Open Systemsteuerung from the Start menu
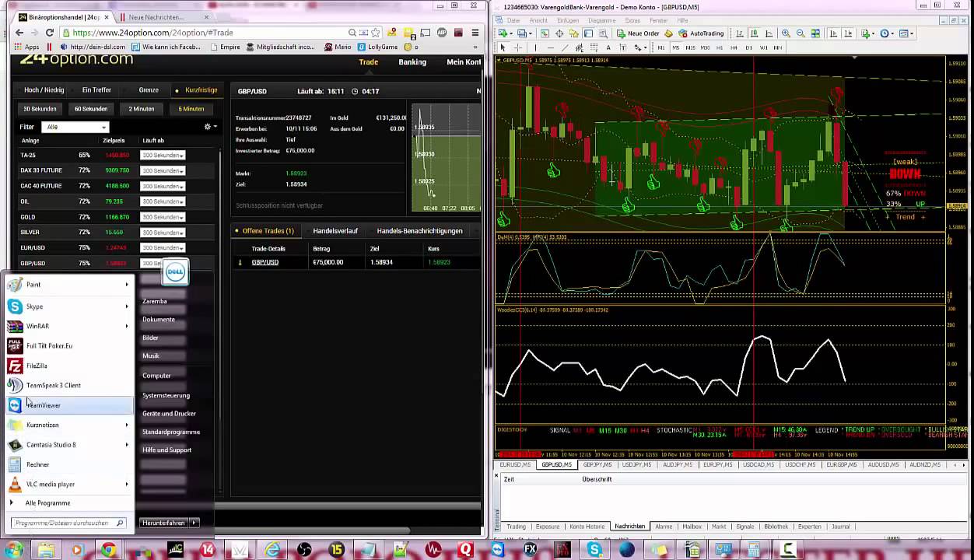Screen dimensions: 974x560 click(x=166, y=396)
